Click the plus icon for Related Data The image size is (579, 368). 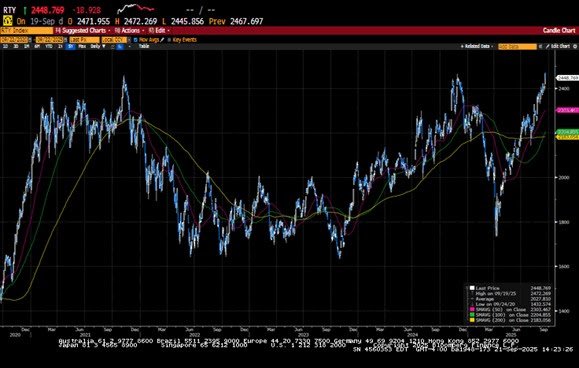[x=462, y=47]
